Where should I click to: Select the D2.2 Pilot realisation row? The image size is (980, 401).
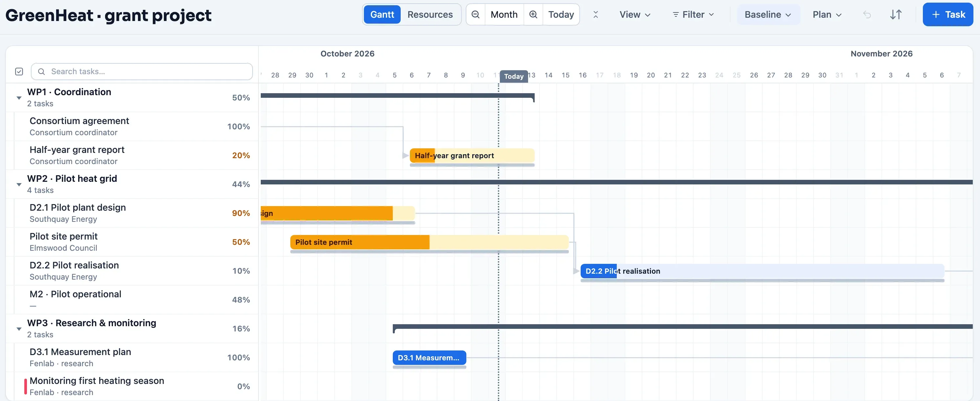[132, 271]
